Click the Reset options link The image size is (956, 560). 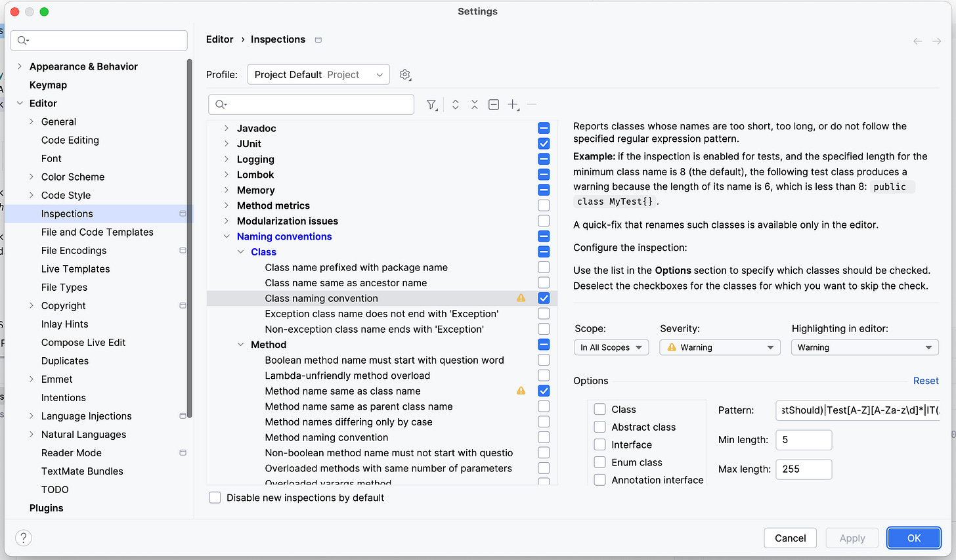(926, 381)
